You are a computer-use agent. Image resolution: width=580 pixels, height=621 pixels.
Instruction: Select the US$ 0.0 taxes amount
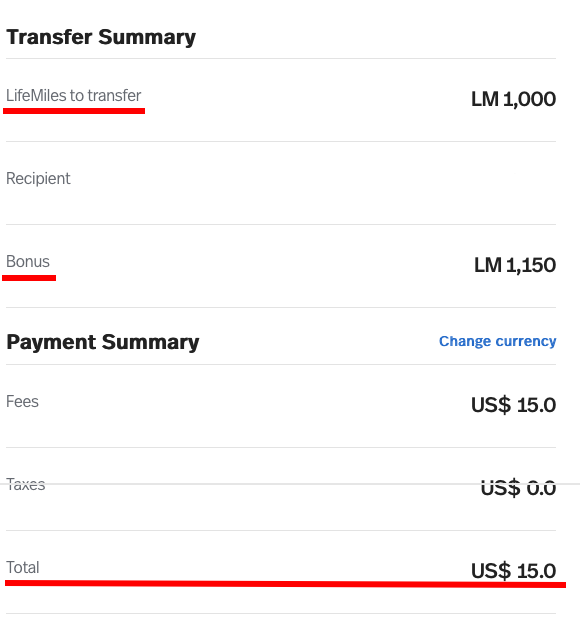point(518,488)
